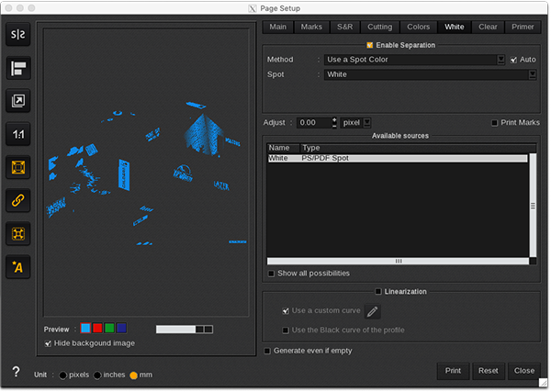Viewport: 551px width, 392px height.
Task: Select the mm unit radio button
Action: tap(133, 375)
